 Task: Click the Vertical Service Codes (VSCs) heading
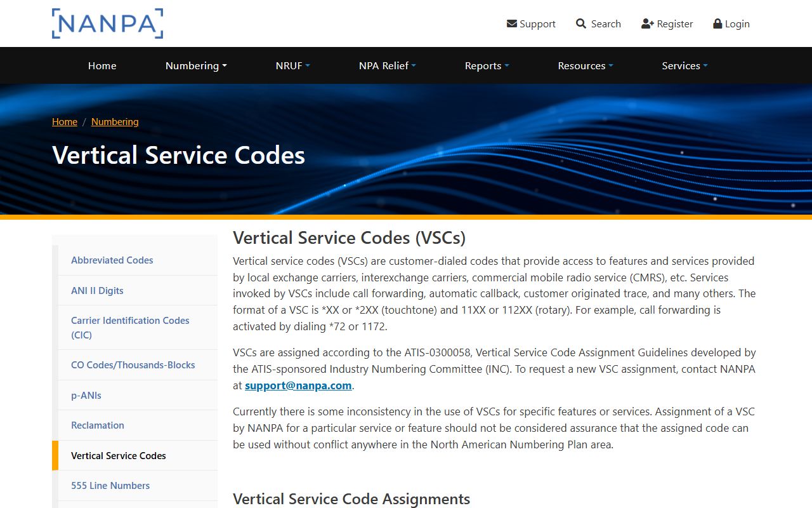(x=350, y=237)
